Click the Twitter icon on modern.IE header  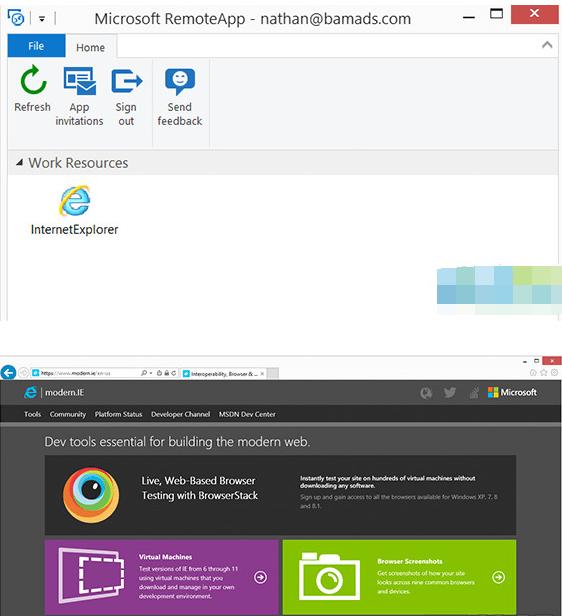[449, 392]
